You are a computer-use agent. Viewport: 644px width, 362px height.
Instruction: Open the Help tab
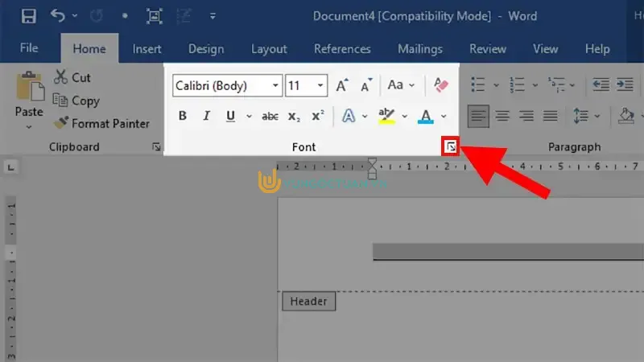597,49
